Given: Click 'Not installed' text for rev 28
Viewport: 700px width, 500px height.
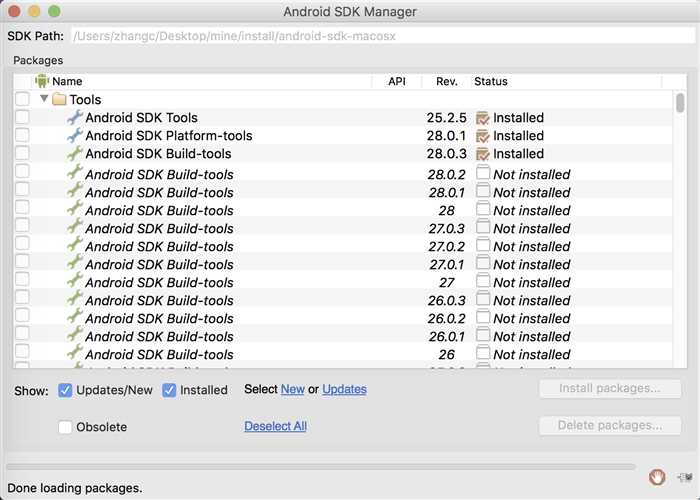Looking at the screenshot, I should (x=532, y=211).
